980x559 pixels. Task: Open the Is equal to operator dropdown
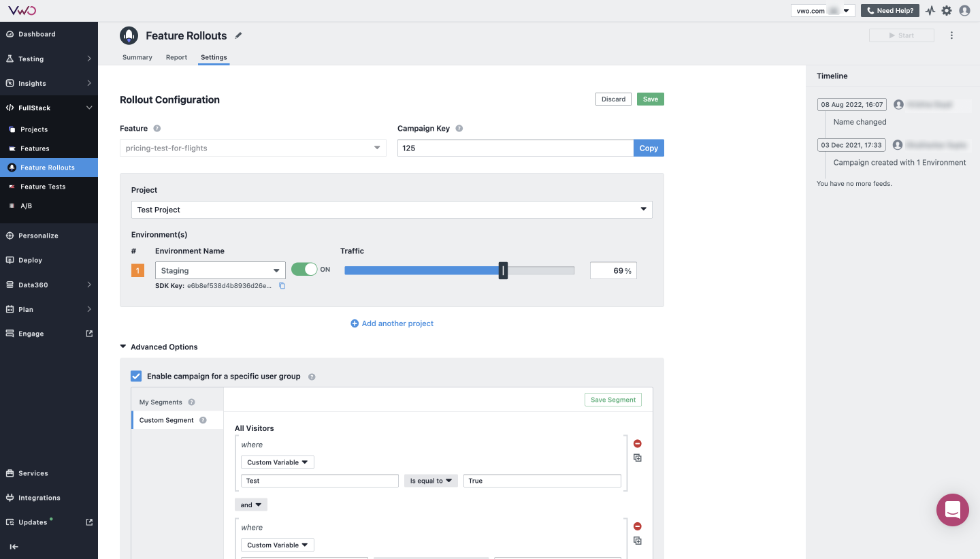[x=430, y=480]
